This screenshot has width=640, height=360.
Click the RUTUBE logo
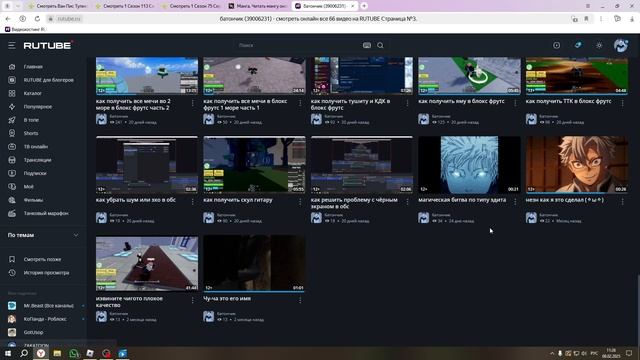pyautogui.click(x=48, y=45)
